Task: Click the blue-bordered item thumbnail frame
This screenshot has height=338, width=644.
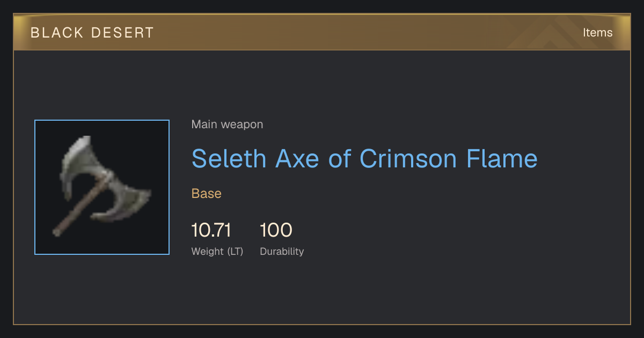Action: [x=102, y=187]
